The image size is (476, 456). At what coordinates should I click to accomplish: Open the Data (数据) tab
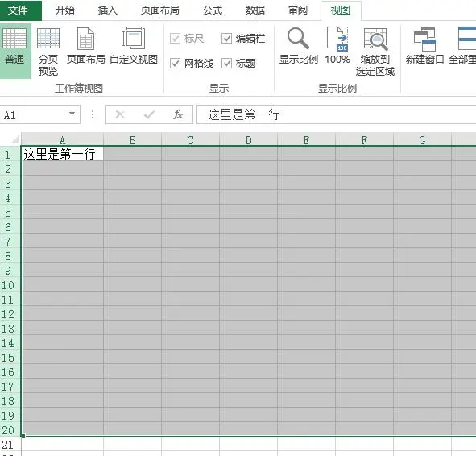(x=255, y=10)
